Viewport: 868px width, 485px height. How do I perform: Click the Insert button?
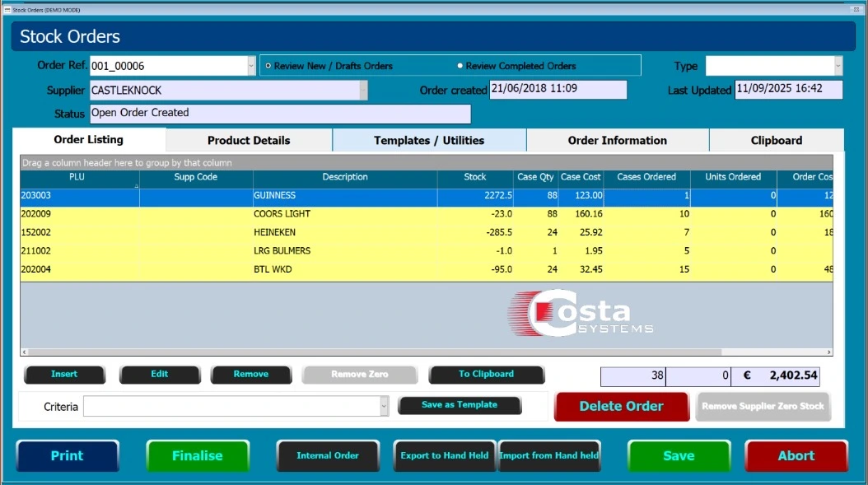tap(64, 375)
